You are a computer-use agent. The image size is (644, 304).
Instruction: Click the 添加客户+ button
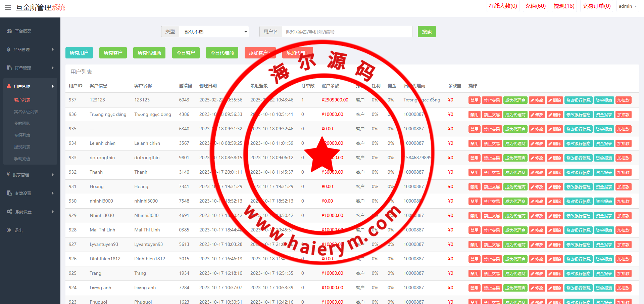[259, 53]
